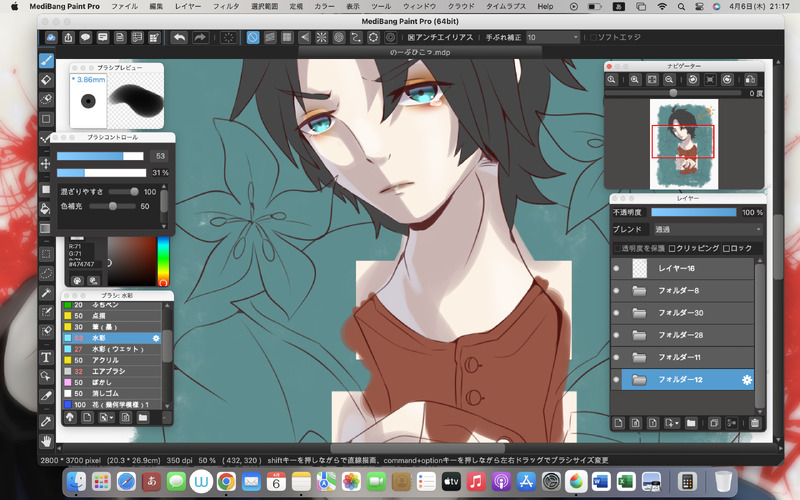
Task: Hide the フォルダー28 layer folder
Action: (x=616, y=335)
